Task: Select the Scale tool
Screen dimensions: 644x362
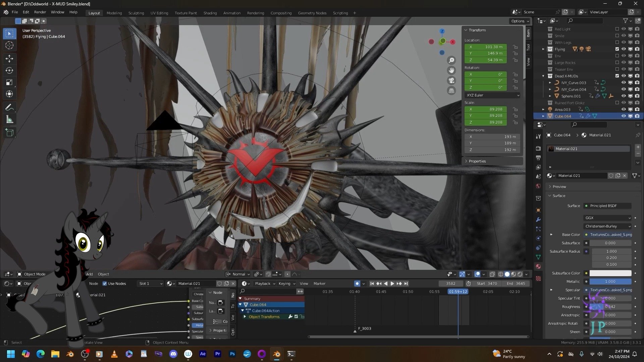Action: [x=9, y=82]
